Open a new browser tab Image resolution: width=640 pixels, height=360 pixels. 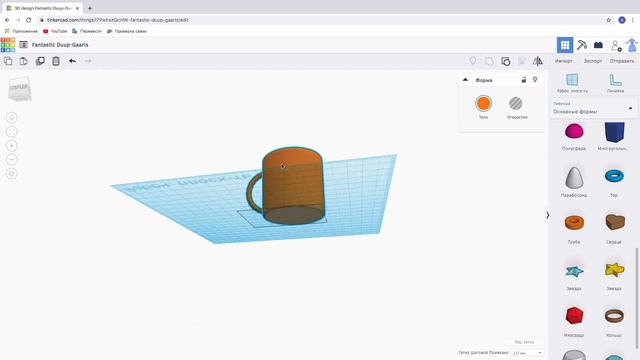[90, 8]
